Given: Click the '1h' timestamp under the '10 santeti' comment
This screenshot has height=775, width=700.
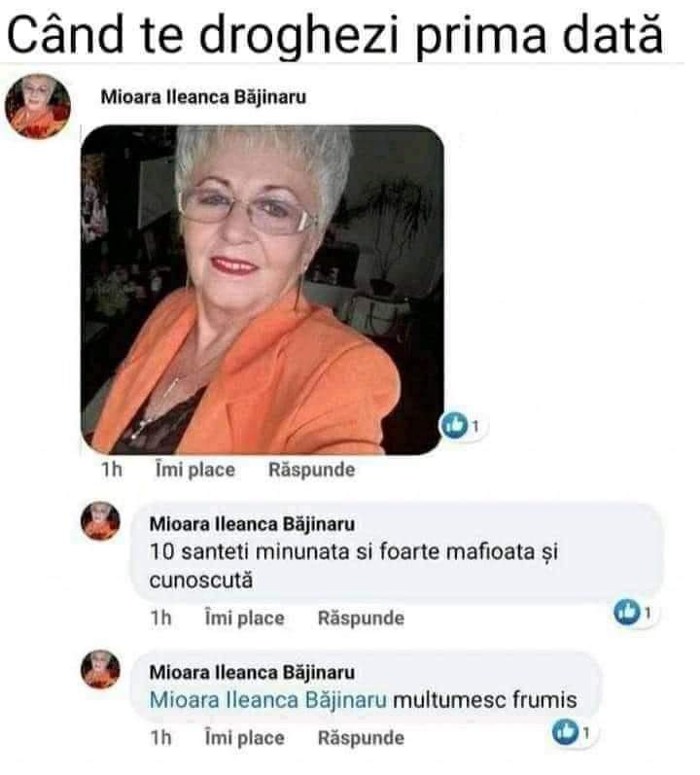Looking at the screenshot, I should pyautogui.click(x=161, y=617).
